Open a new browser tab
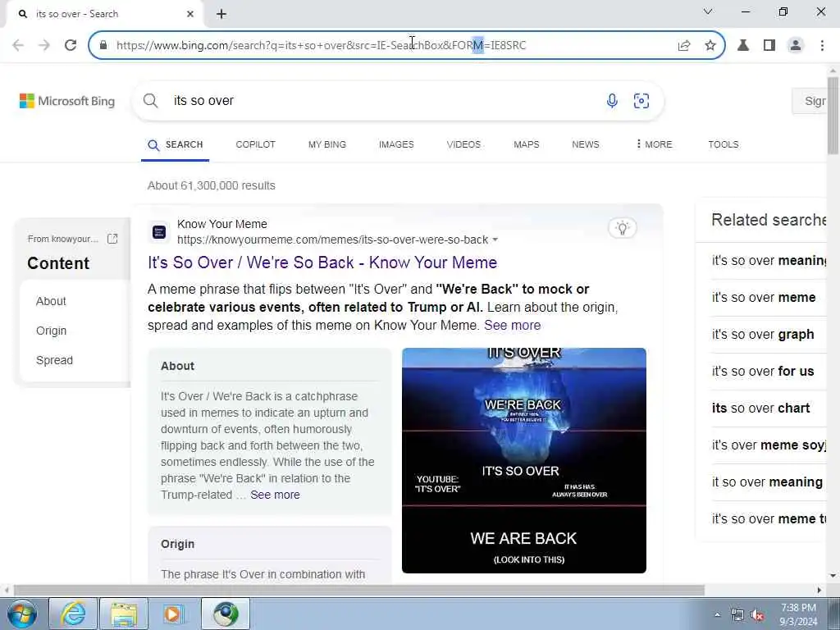Image resolution: width=840 pixels, height=630 pixels. [x=221, y=14]
